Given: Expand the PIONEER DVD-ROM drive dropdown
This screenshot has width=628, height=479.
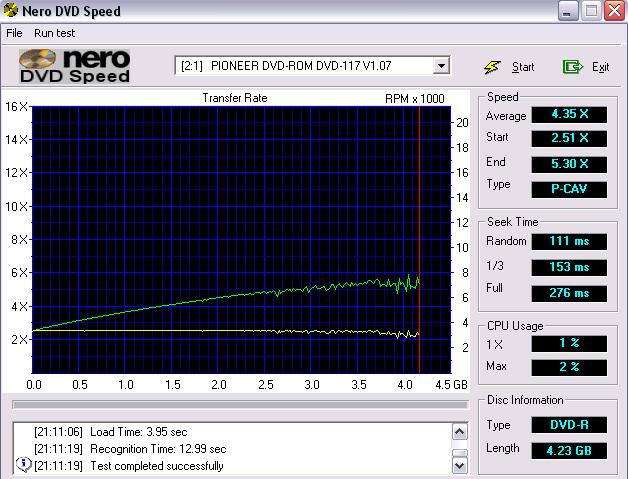Looking at the screenshot, I should coord(441,66).
